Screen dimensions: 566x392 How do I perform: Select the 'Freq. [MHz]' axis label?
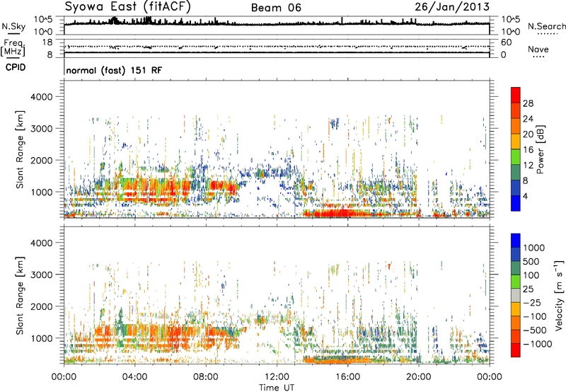click(x=13, y=48)
